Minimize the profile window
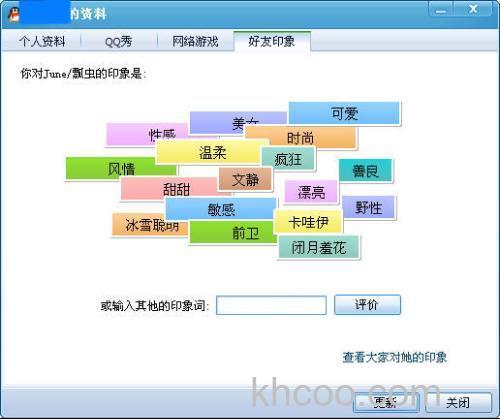Screen dimensions: 500x419 441,10
